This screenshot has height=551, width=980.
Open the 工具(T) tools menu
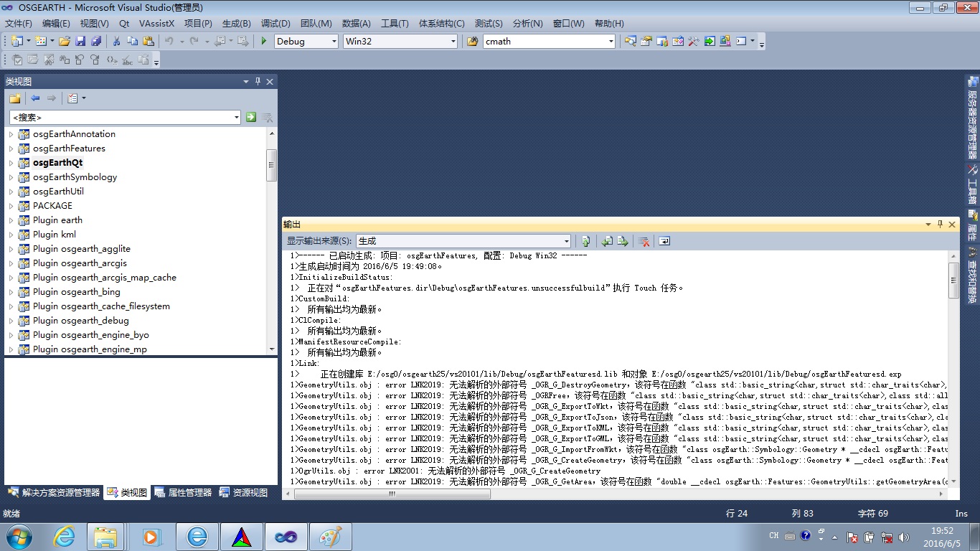(395, 24)
